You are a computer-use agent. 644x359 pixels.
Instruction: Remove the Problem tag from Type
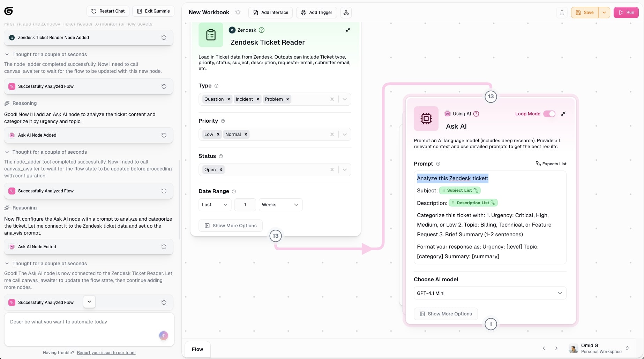[x=288, y=99]
